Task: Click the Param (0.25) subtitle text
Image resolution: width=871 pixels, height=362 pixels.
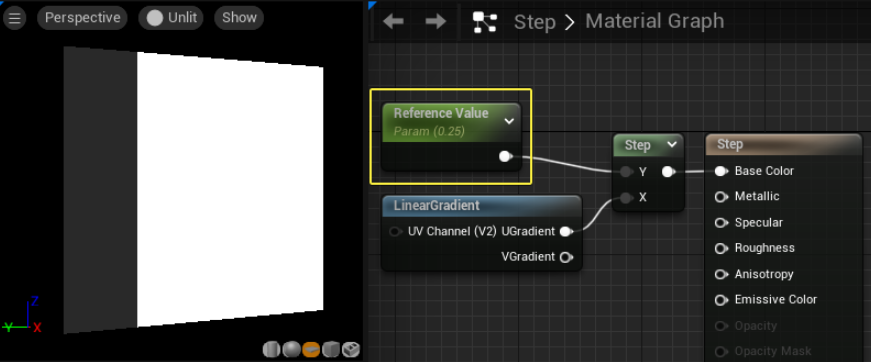Action: (429, 132)
